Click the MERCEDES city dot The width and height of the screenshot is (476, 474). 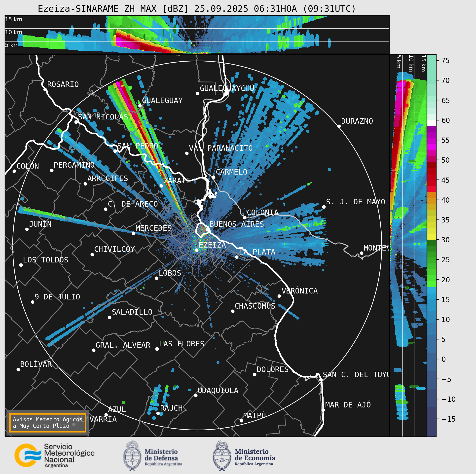(133, 233)
